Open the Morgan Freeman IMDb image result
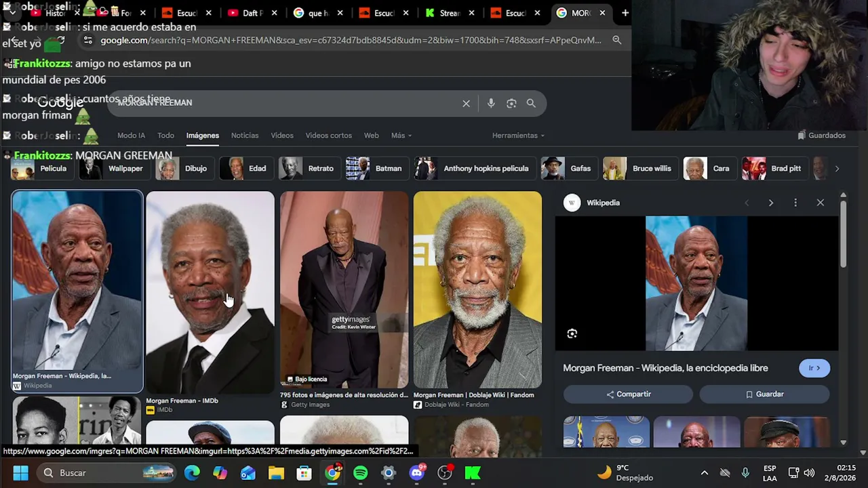This screenshot has width=868, height=488. coord(210,292)
